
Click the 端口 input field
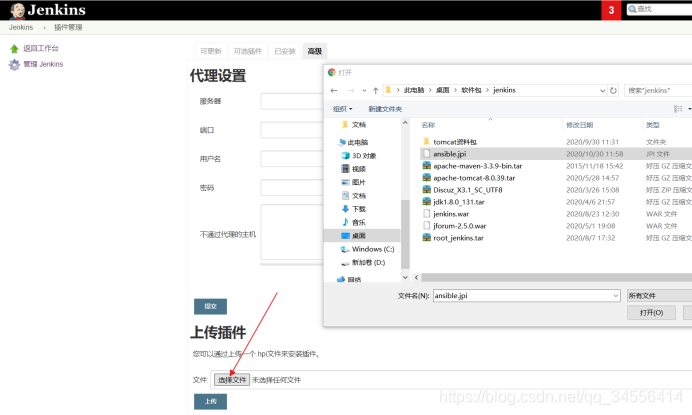tap(292, 130)
